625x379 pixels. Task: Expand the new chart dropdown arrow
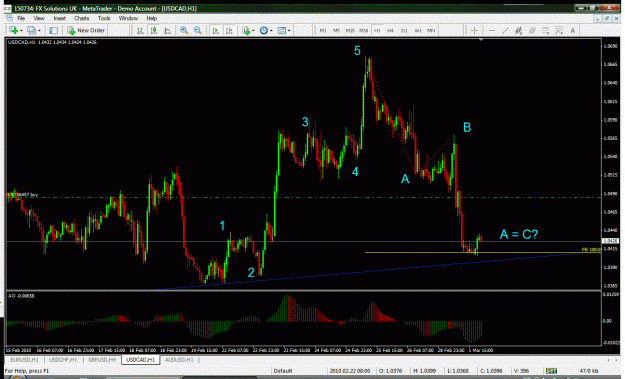coord(21,31)
